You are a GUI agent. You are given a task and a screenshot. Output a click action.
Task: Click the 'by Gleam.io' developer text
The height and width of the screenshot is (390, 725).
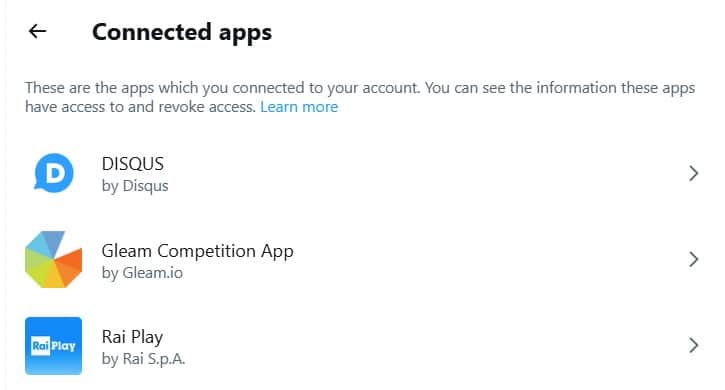[x=142, y=272]
